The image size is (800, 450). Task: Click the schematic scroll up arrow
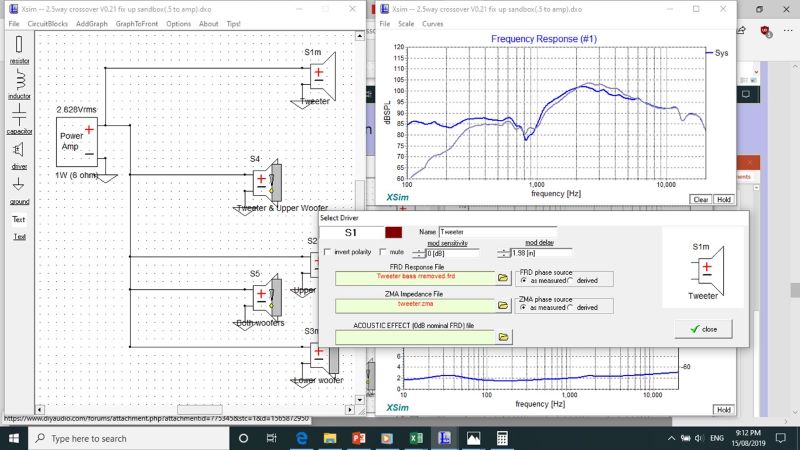[x=360, y=36]
